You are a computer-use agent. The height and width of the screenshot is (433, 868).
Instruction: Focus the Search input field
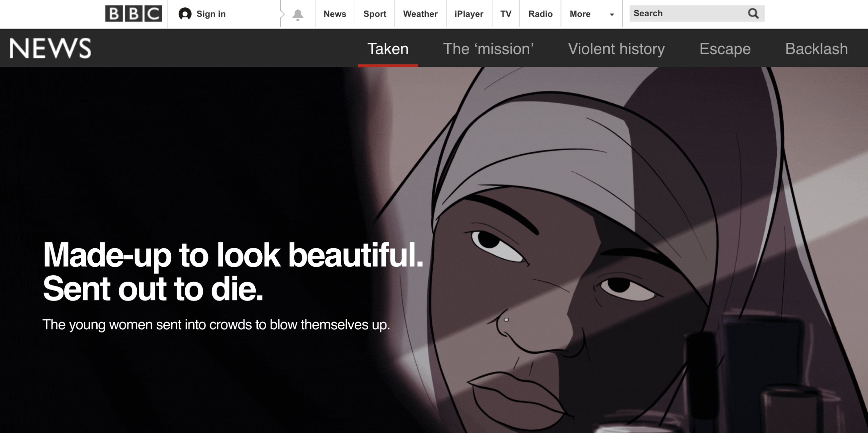(x=685, y=14)
